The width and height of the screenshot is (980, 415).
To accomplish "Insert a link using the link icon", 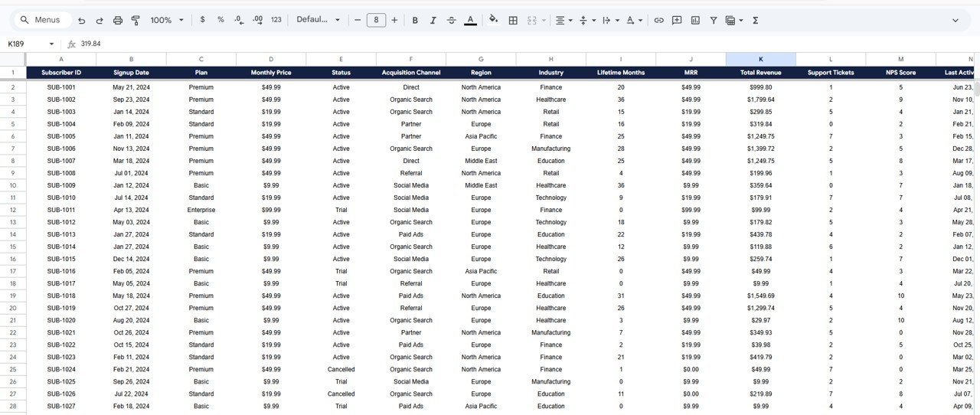I will pyautogui.click(x=658, y=20).
